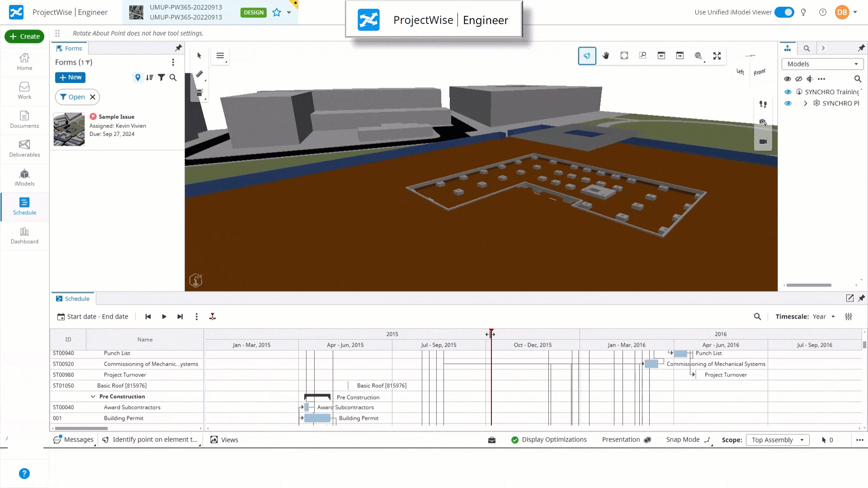Toggle visibility of SYNCHRO Training layer
Screen dimensions: 868x488
pyautogui.click(x=787, y=91)
